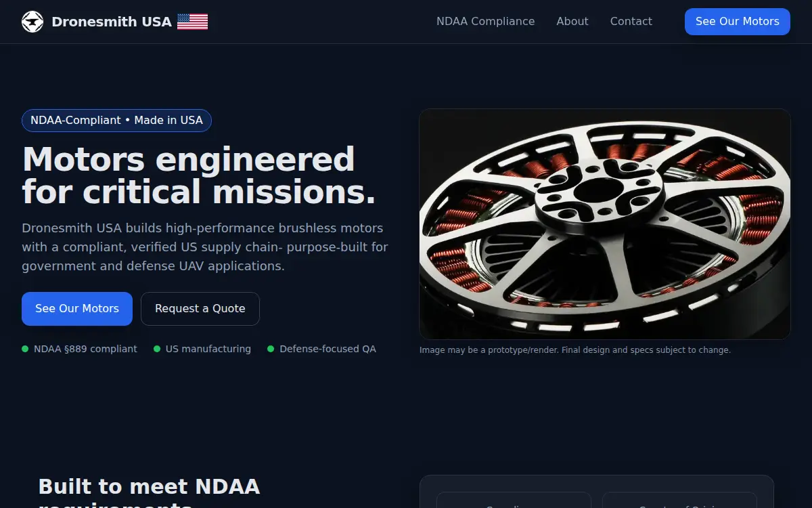Click the brushless motor product image
Screen dimensions: 812x508
click(605, 224)
